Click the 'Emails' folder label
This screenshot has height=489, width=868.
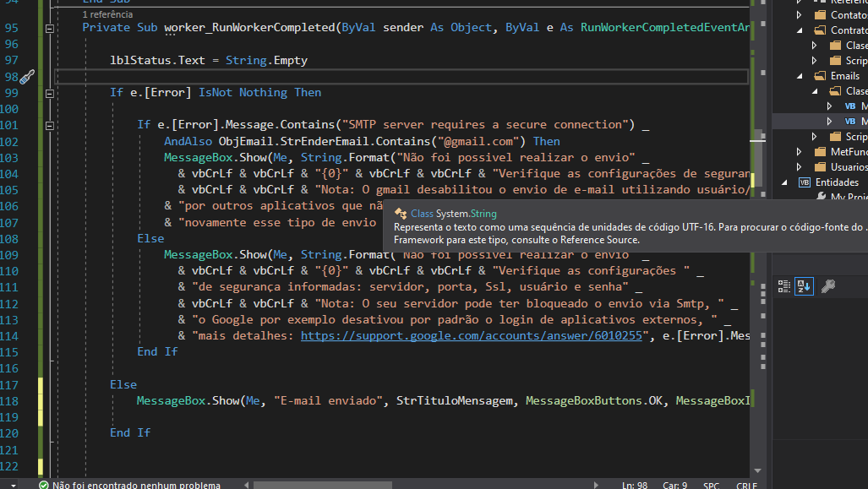(x=844, y=76)
